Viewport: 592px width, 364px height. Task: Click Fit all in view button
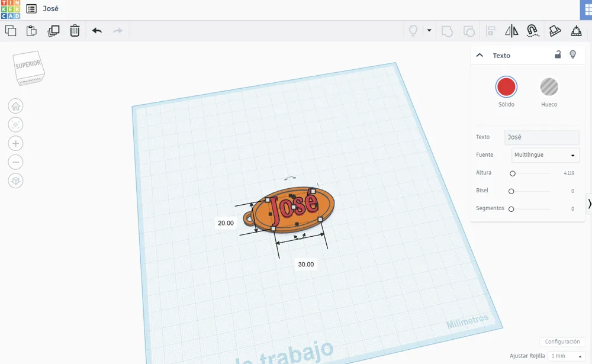point(15,125)
